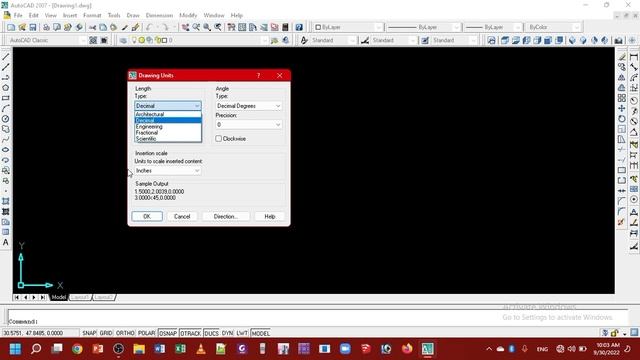
Task: Click the Windows Start button
Action: [x=16, y=349]
